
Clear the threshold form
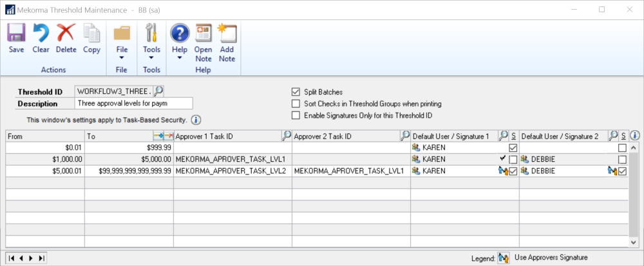(41, 38)
